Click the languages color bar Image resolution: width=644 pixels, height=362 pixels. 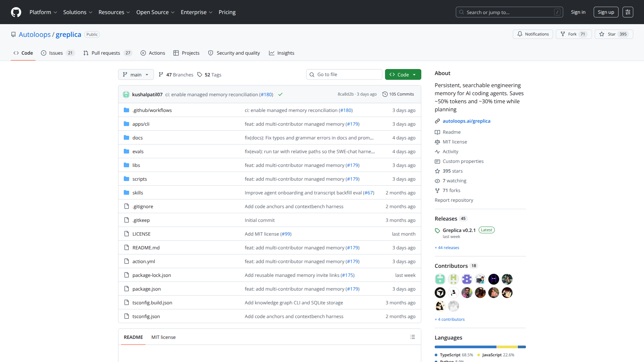tap(480, 347)
